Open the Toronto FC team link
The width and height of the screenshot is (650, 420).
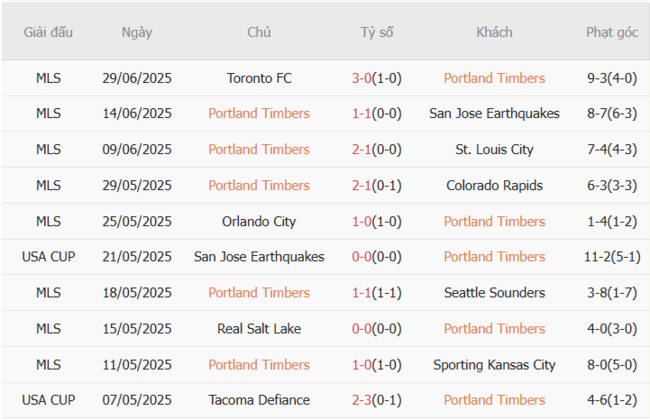point(259,78)
